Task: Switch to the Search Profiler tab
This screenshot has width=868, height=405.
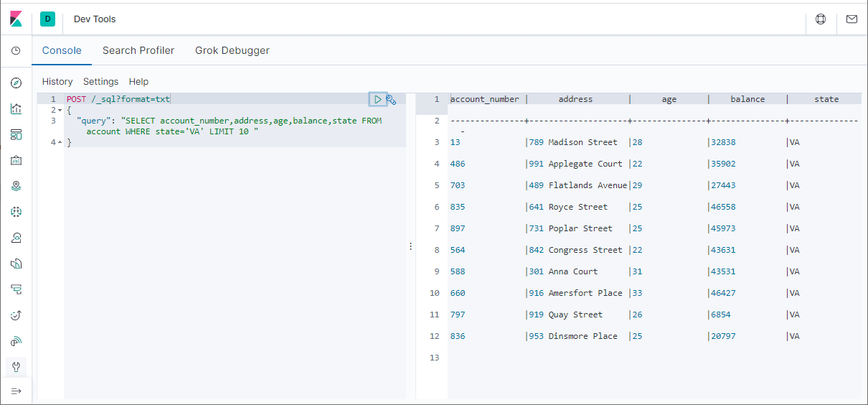Action: [138, 50]
